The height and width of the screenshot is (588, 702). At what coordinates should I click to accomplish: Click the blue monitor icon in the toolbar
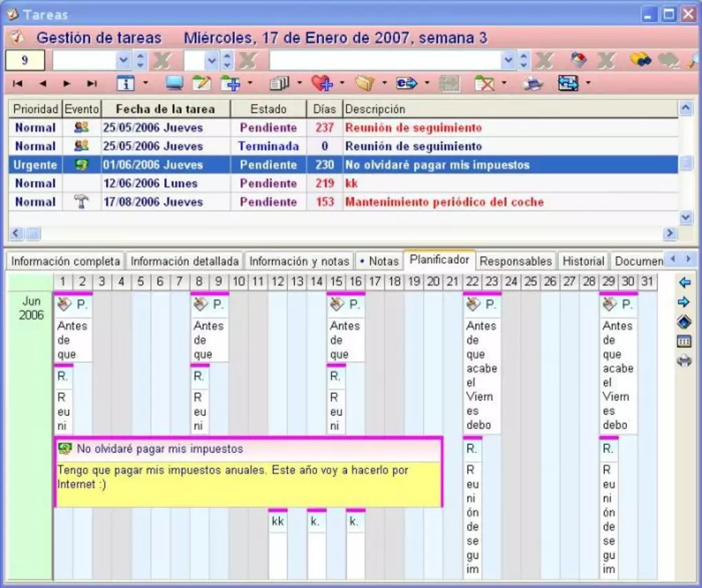[174, 84]
